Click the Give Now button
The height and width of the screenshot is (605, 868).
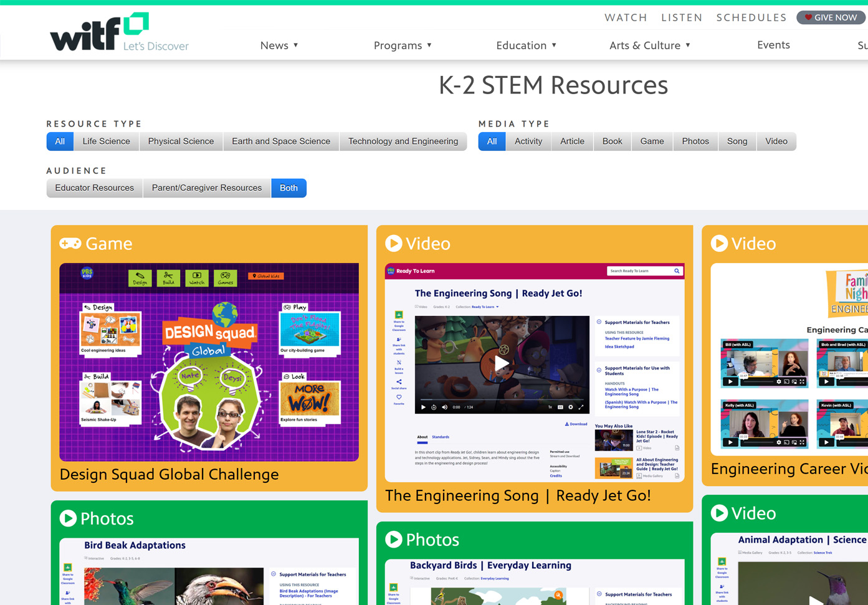pos(831,17)
